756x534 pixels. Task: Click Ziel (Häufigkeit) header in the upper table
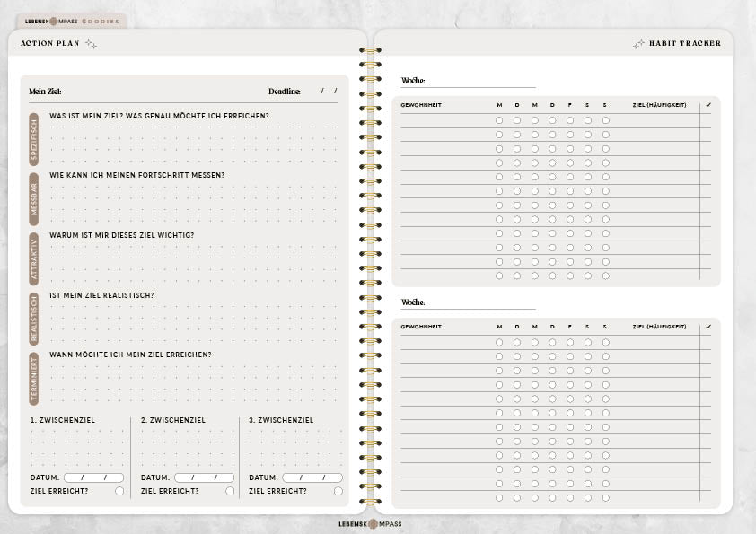coord(659,105)
